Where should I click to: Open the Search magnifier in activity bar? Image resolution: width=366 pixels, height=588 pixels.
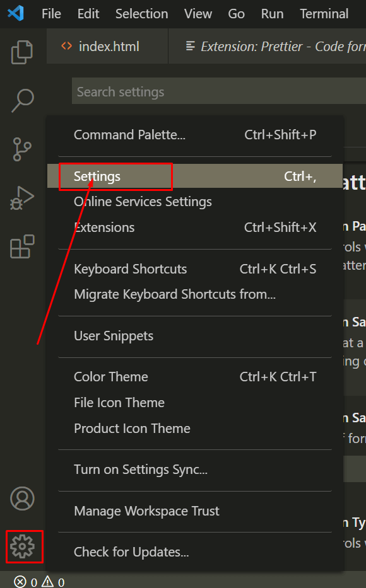pyautogui.click(x=23, y=100)
